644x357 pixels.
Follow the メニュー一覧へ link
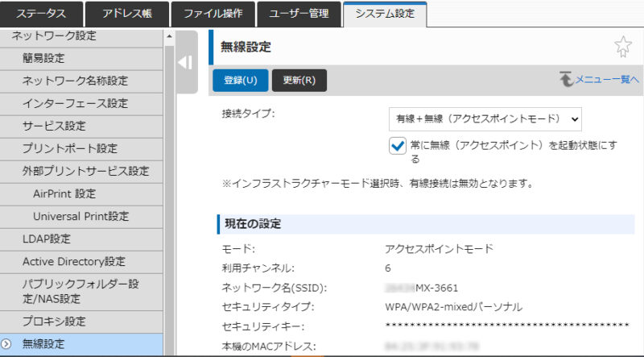pos(606,80)
